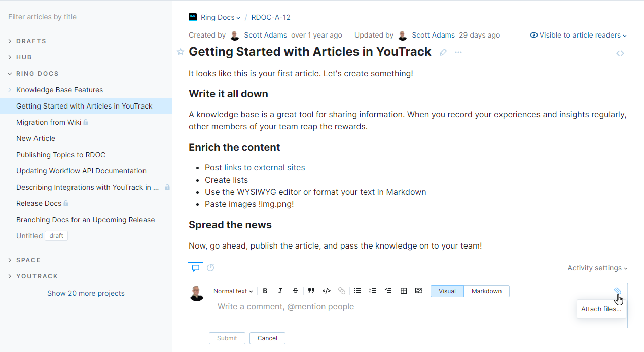Apply italic formatting to the comment

[x=280, y=291]
